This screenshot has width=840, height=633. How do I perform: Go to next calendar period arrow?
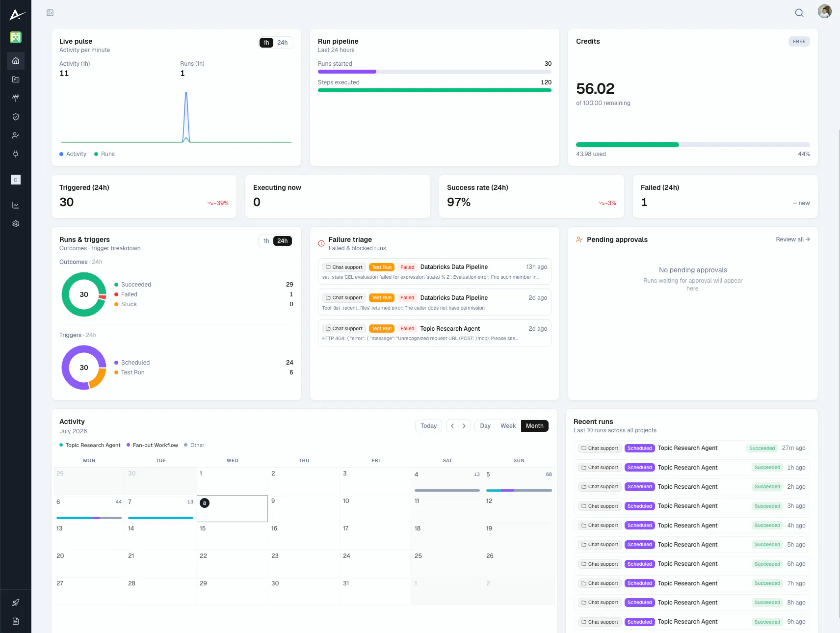coord(464,426)
